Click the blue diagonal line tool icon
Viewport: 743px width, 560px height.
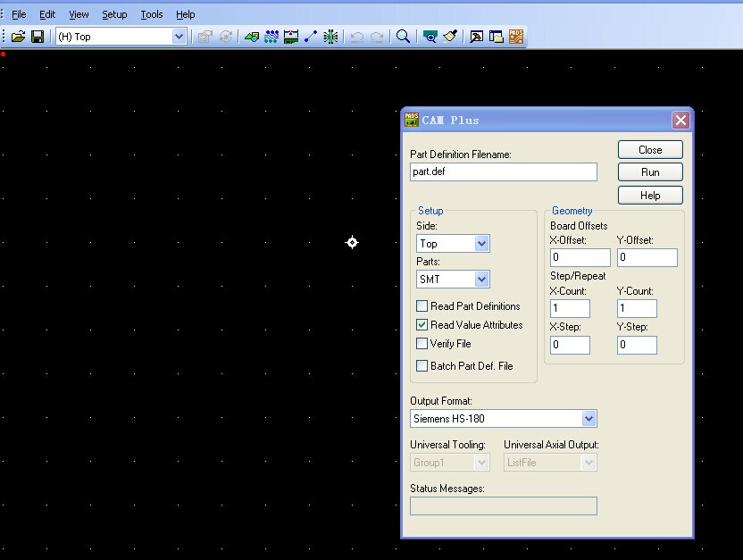311,37
